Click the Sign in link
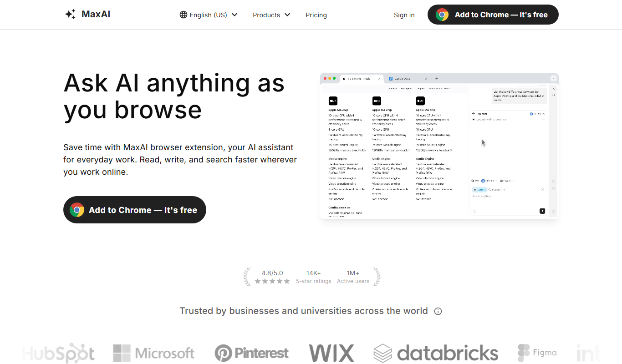 404,15
